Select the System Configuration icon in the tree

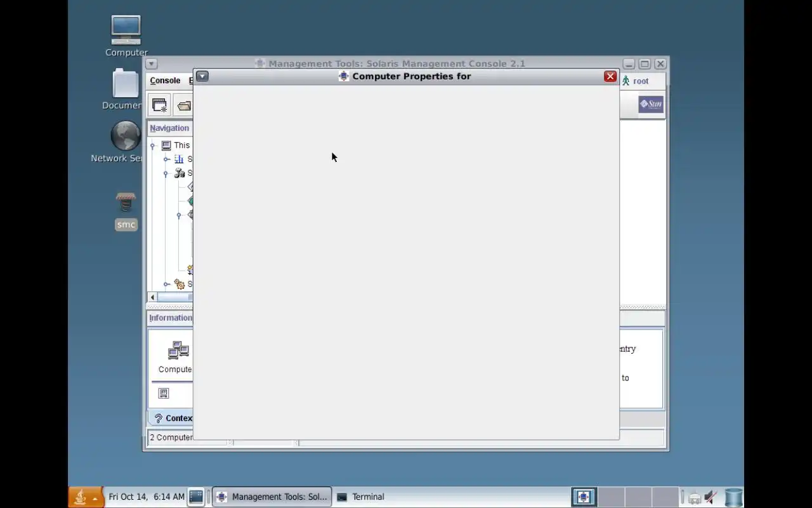180,173
